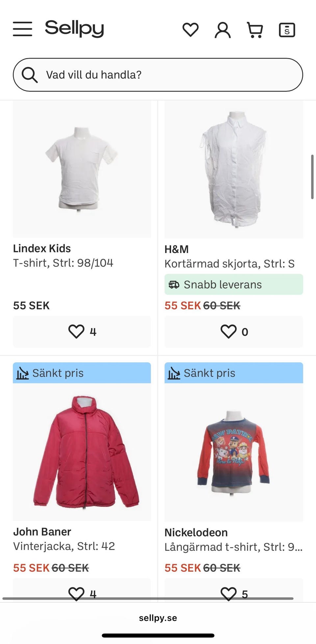Image resolution: width=316 pixels, height=644 pixels.
Task: Click the Snabb leverans badge
Action: (234, 284)
